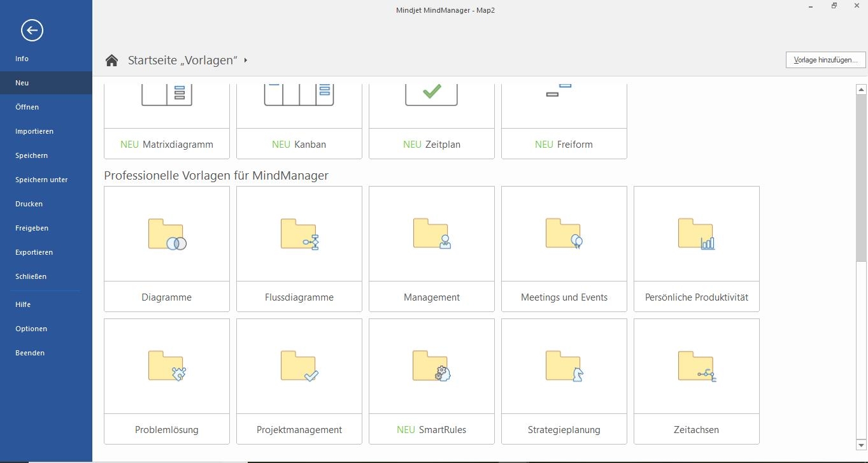This screenshot has width=868, height=463.
Task: Click the Vorlage hinzufügen button
Action: (825, 60)
